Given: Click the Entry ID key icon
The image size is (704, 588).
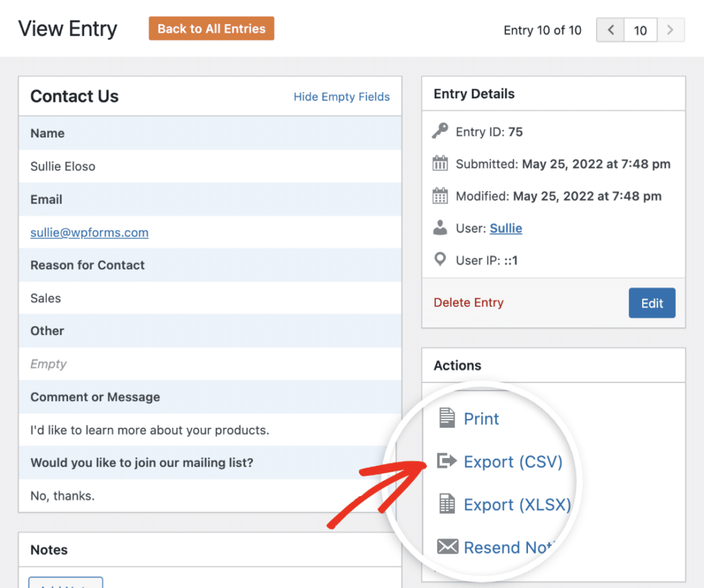Looking at the screenshot, I should (x=440, y=131).
